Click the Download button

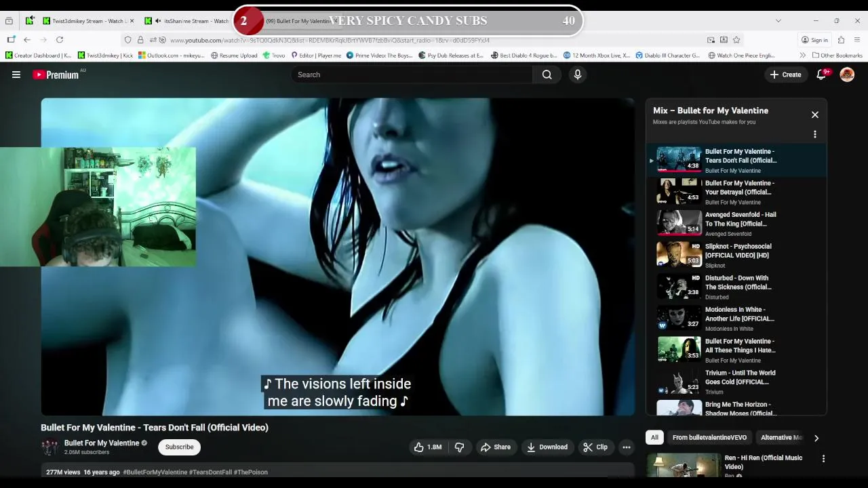[x=547, y=447]
